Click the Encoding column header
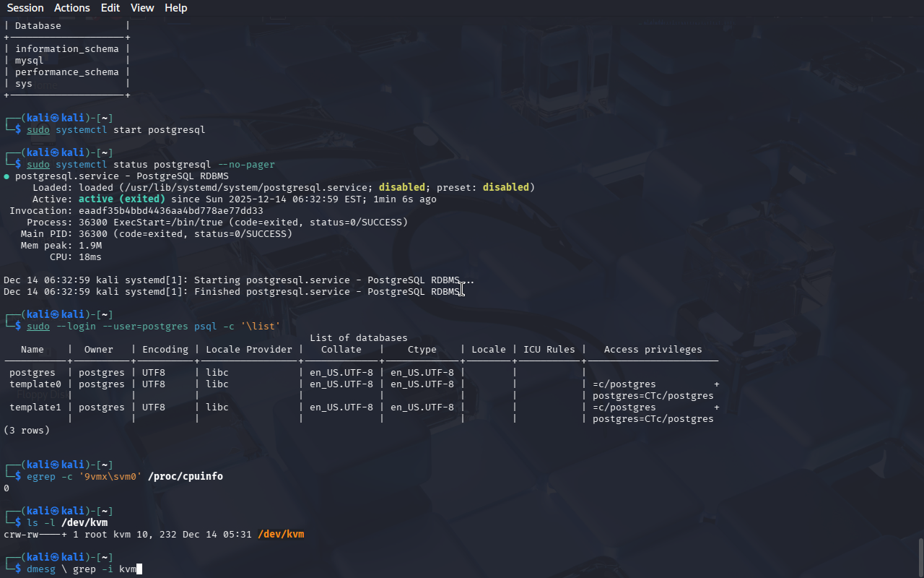This screenshot has width=924, height=578. pos(165,350)
